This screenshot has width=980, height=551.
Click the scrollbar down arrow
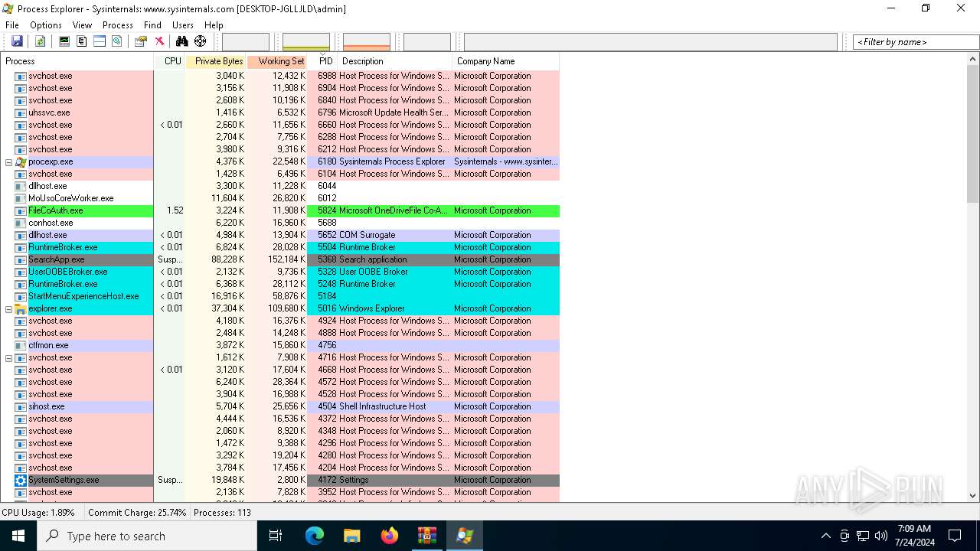point(973,495)
